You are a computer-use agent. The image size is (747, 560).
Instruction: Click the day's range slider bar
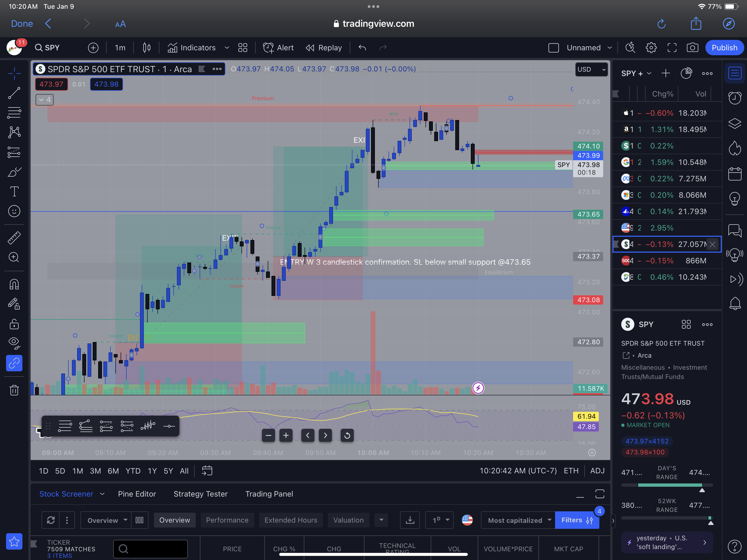pyautogui.click(x=667, y=485)
